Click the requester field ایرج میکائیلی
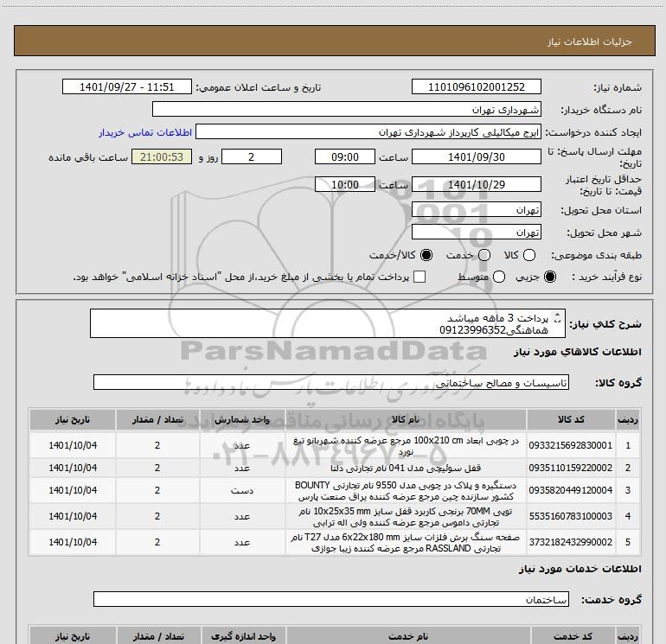666x644 pixels. coord(368,131)
